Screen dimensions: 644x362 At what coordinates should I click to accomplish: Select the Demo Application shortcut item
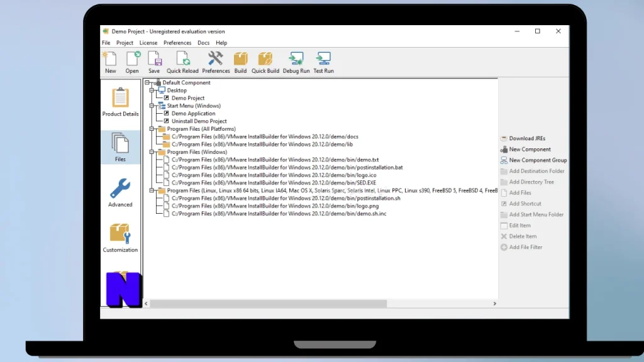(193, 114)
